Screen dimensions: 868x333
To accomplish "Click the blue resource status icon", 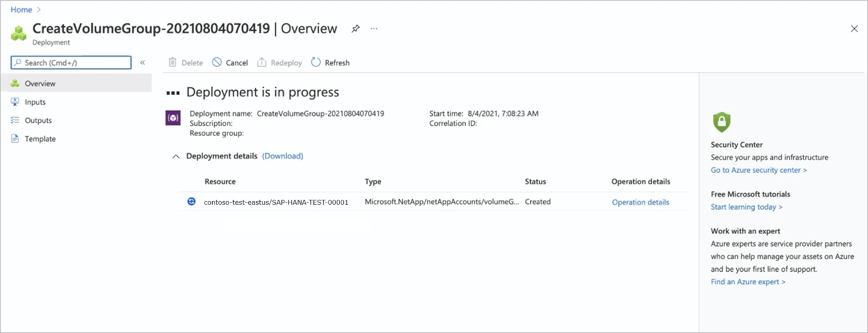I will click(191, 201).
